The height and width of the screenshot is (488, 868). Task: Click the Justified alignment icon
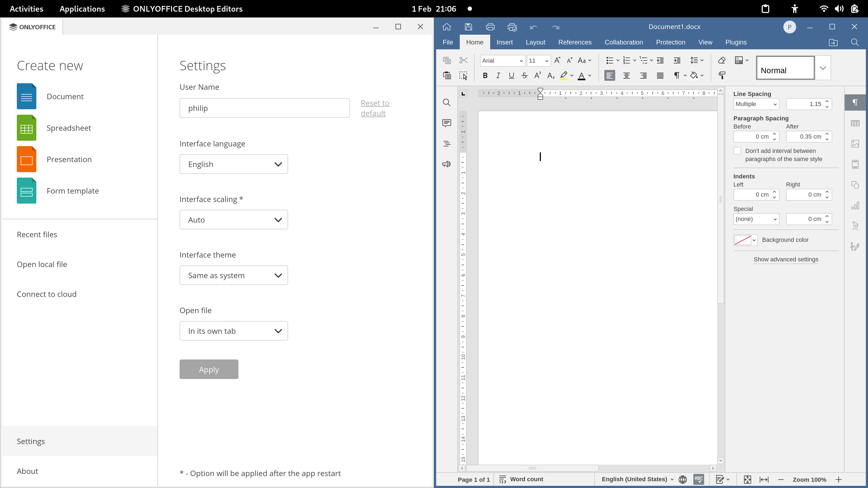coord(660,75)
